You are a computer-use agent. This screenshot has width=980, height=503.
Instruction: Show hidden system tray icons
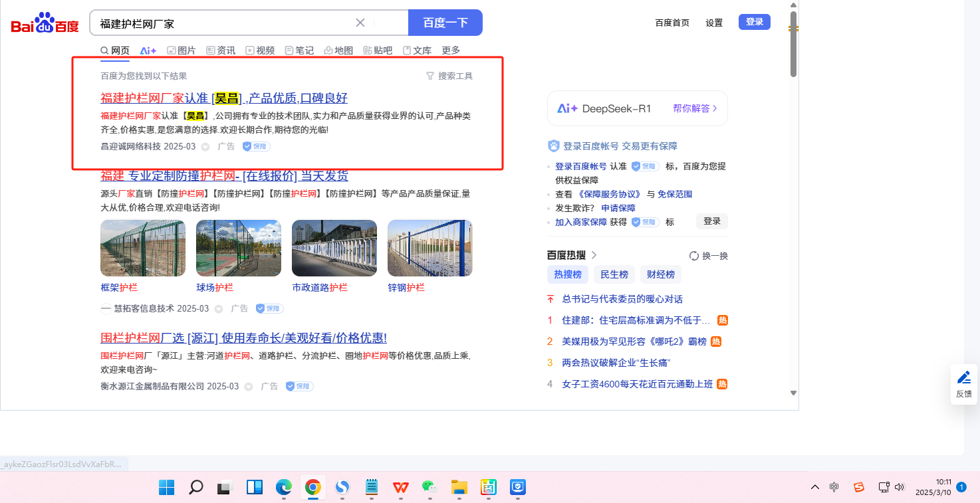[814, 488]
